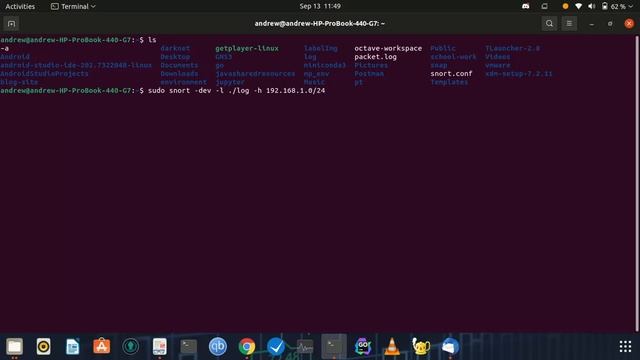Click the Discord tray icon
The height and width of the screenshot is (360, 640).
click(526, 6)
